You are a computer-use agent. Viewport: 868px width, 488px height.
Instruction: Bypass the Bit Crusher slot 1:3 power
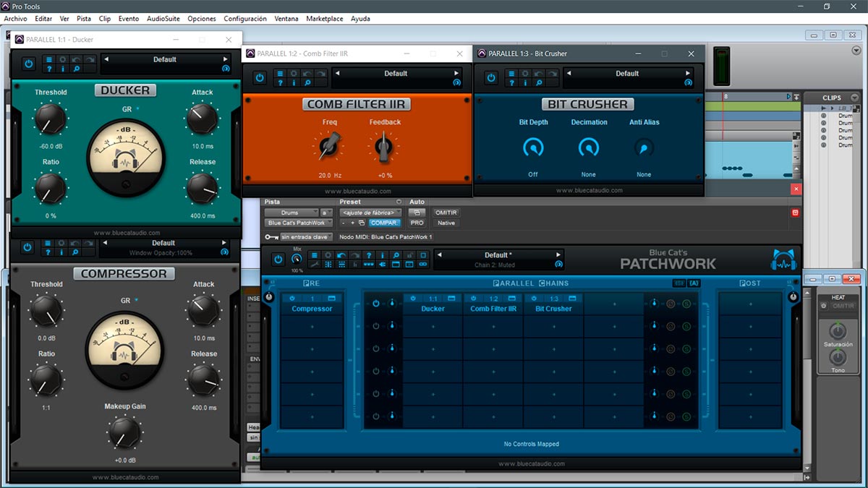[x=534, y=299]
